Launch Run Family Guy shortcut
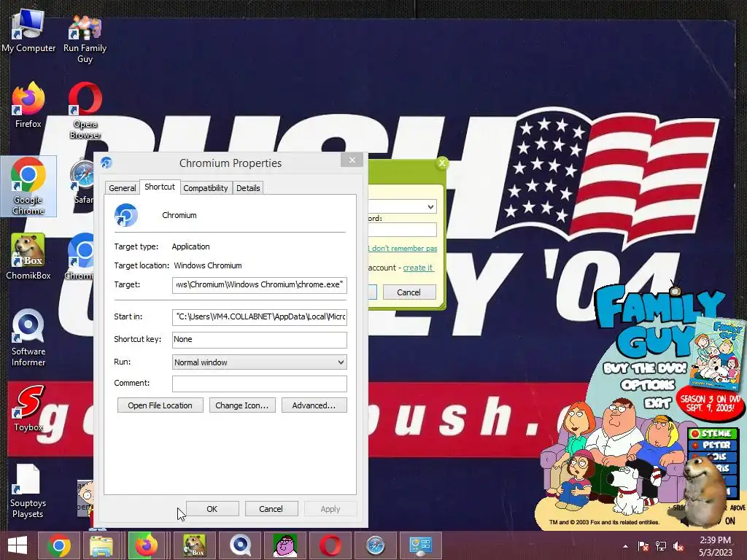The width and height of the screenshot is (747, 560). (x=85, y=38)
